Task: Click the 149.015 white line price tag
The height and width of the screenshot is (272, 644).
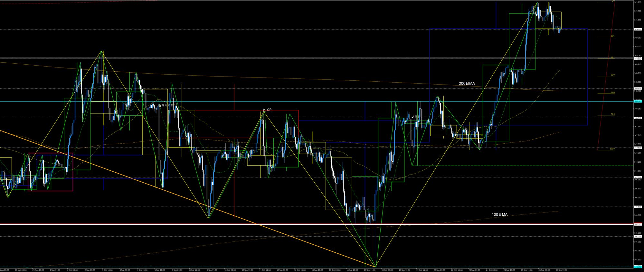Action: pos(638,58)
